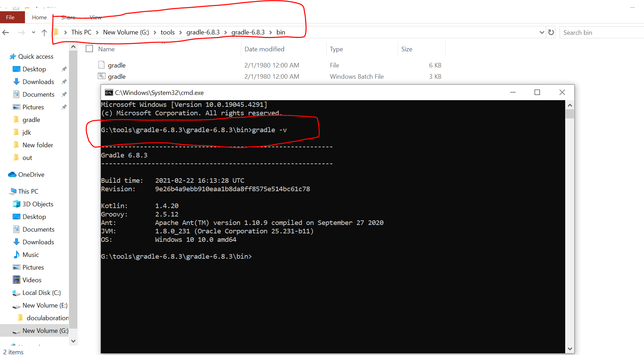Select This PC in navigation pane
The height and width of the screenshot is (355, 644).
coord(28,192)
